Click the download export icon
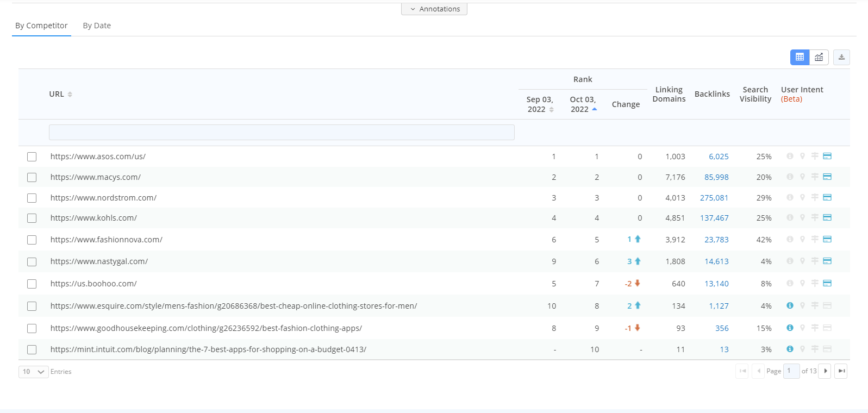This screenshot has width=868, height=413. pyautogui.click(x=841, y=57)
